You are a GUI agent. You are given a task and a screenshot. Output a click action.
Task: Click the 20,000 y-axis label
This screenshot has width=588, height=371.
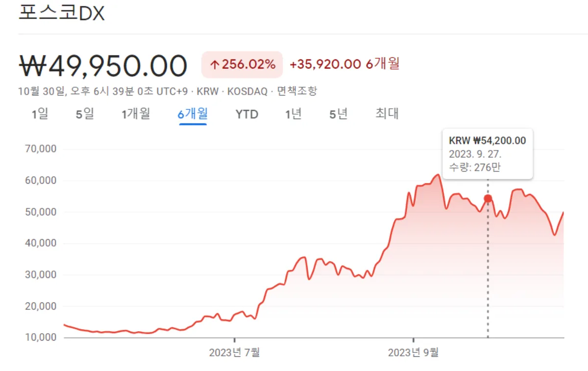click(40, 306)
